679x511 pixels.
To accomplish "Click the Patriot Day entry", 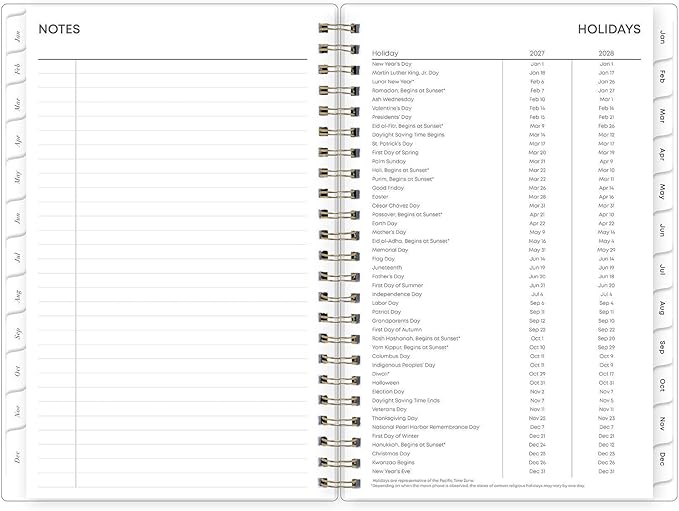I will [x=386, y=312].
